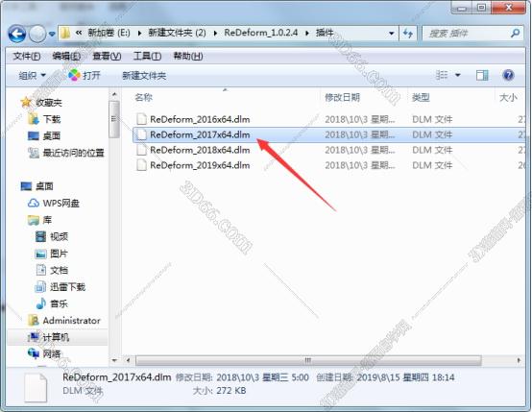Click the search magnifier icon
The width and height of the screenshot is (532, 412).
(516, 34)
